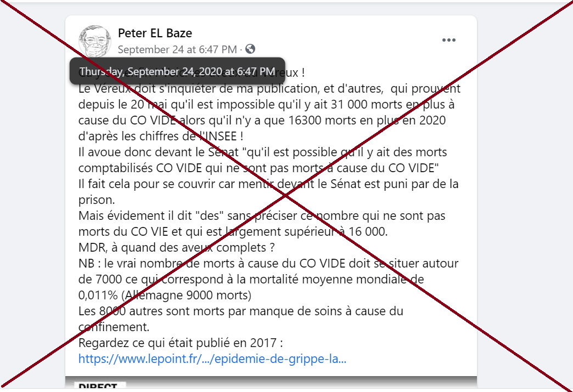The width and height of the screenshot is (573, 392).
Task: Click the word "confinement." in the post
Action: [114, 327]
